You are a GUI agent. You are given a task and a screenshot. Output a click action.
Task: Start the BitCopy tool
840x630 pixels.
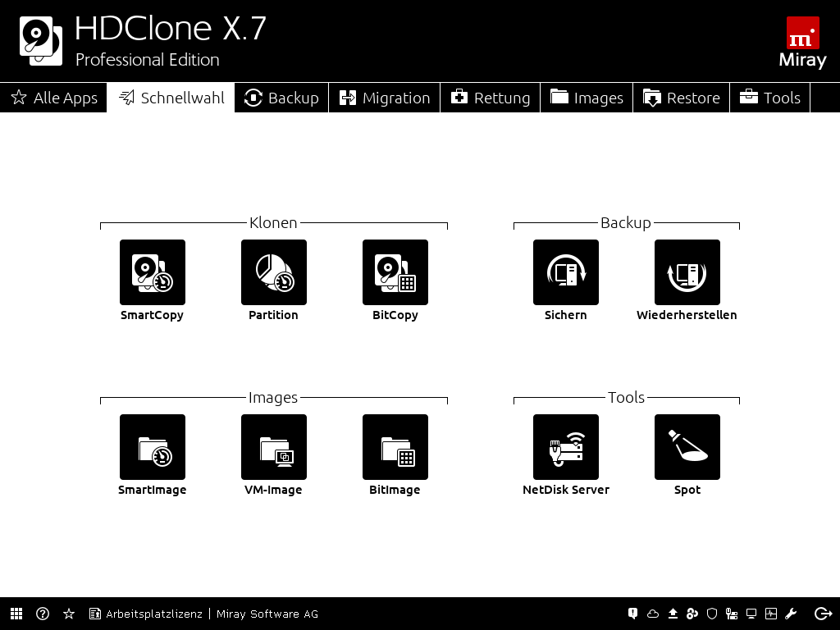395,272
